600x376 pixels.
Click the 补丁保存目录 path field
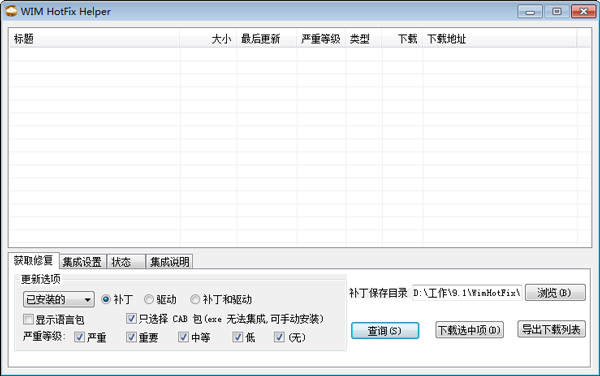[x=467, y=293]
